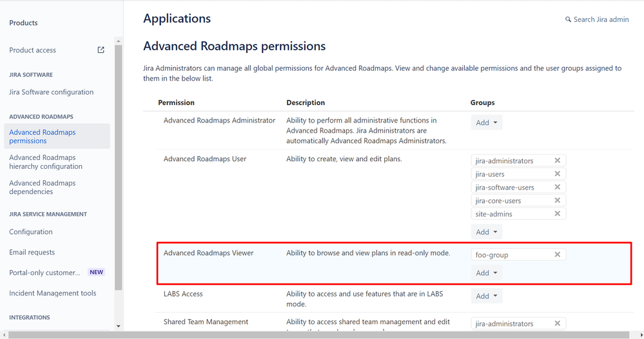
Task: Click the LABS Access permission name
Action: (x=183, y=294)
